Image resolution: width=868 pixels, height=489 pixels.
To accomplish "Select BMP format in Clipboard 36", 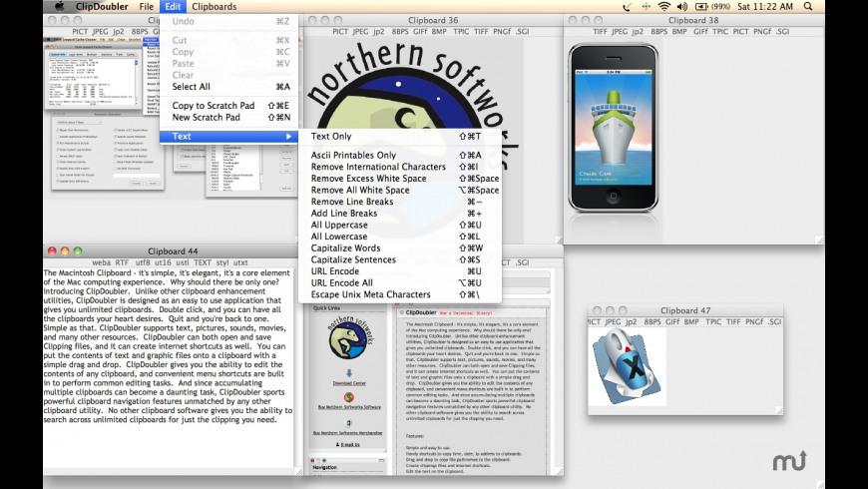I will pos(439,32).
